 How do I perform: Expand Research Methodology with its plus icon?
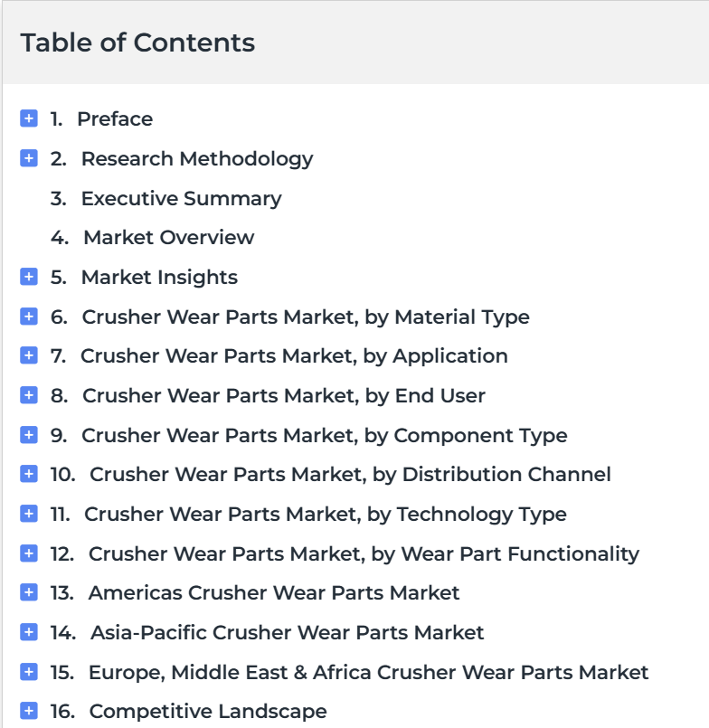tap(29, 158)
